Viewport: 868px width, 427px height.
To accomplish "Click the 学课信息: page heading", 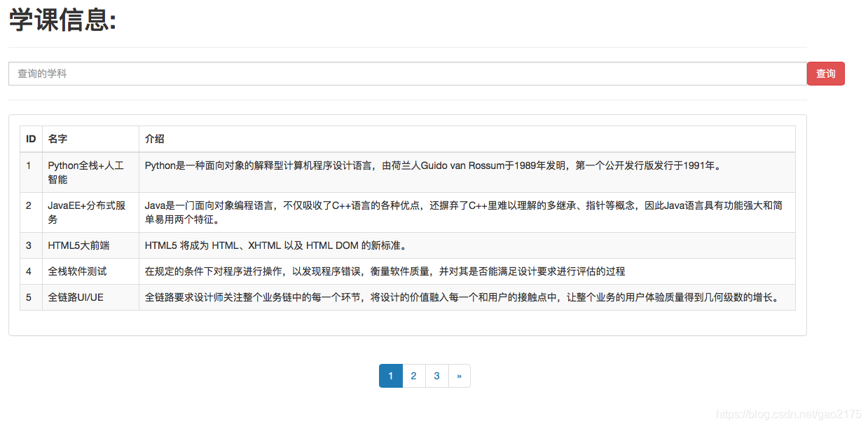I will pyautogui.click(x=62, y=20).
